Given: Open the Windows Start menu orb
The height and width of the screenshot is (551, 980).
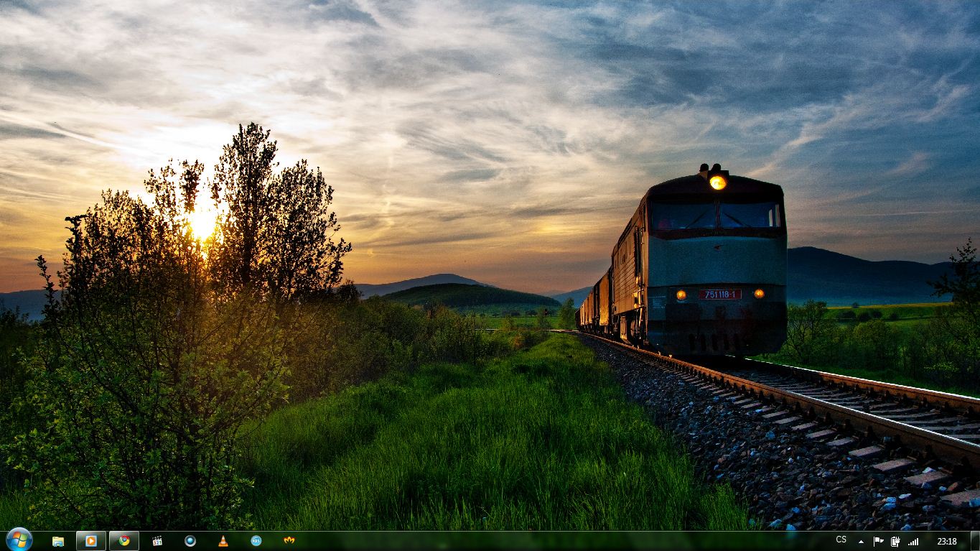Looking at the screenshot, I should coord(19,540).
